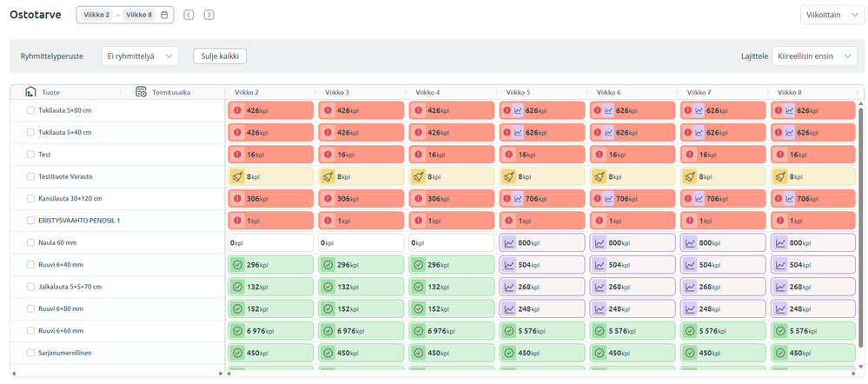Click broom icon in Testituote Varasto Viikko 2
Screen dimensions: 868x384
click(238, 176)
